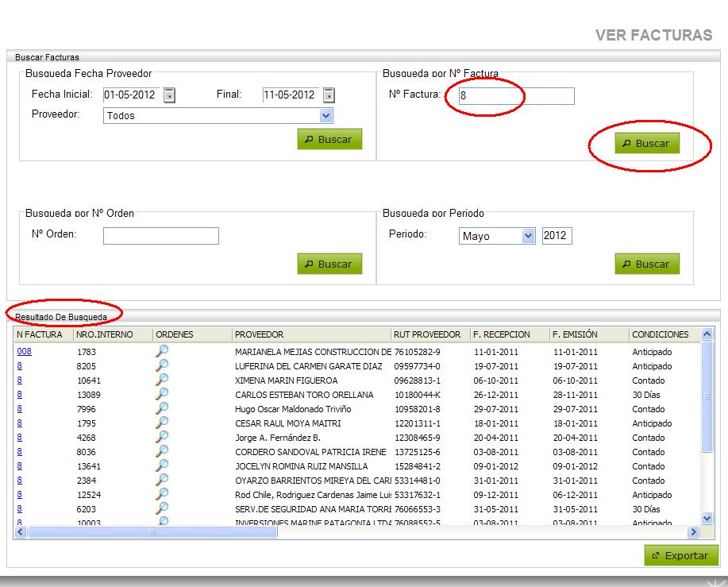Click the horizontal scroll right arrow
Image resolution: width=728 pixels, height=587 pixels.
click(x=694, y=531)
